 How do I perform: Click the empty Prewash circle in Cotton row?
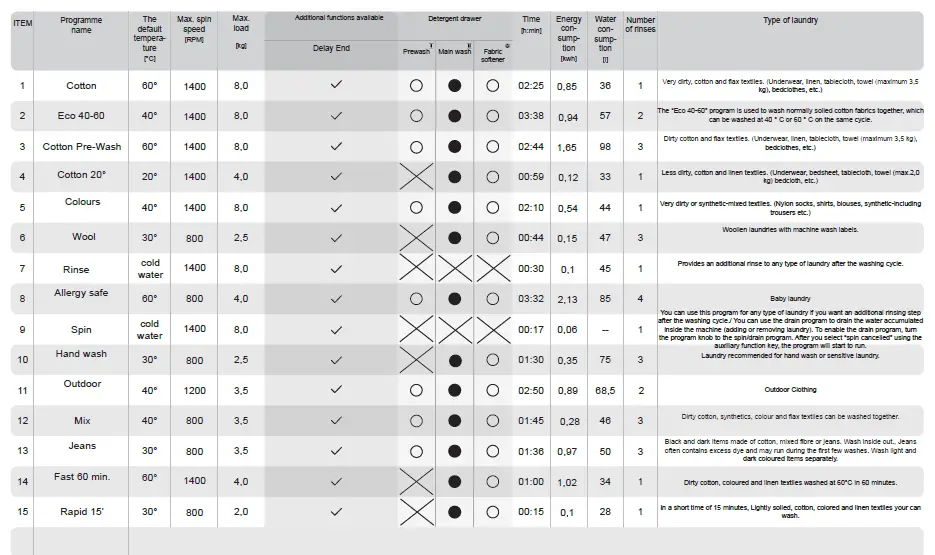(416, 86)
